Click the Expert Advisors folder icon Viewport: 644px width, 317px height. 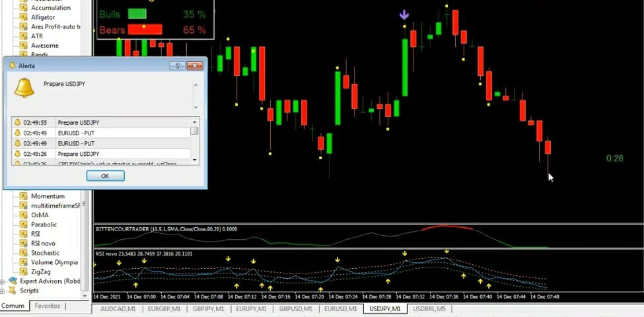13,281
